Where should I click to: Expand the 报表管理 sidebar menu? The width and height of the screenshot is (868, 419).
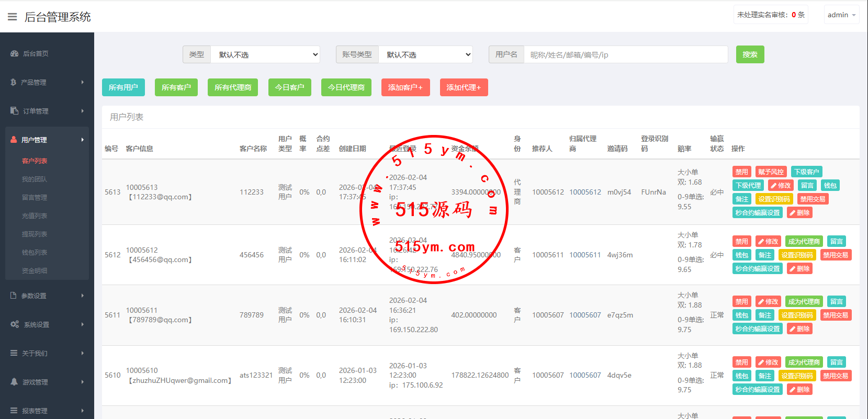46,411
